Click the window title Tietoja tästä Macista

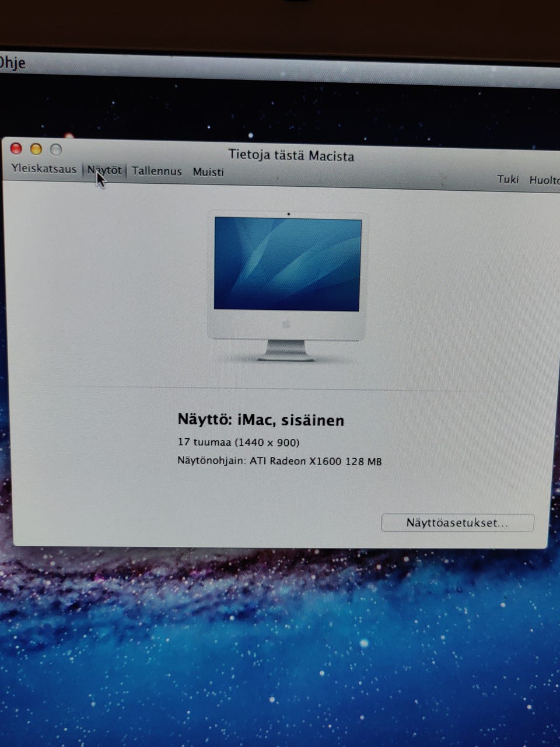point(291,155)
